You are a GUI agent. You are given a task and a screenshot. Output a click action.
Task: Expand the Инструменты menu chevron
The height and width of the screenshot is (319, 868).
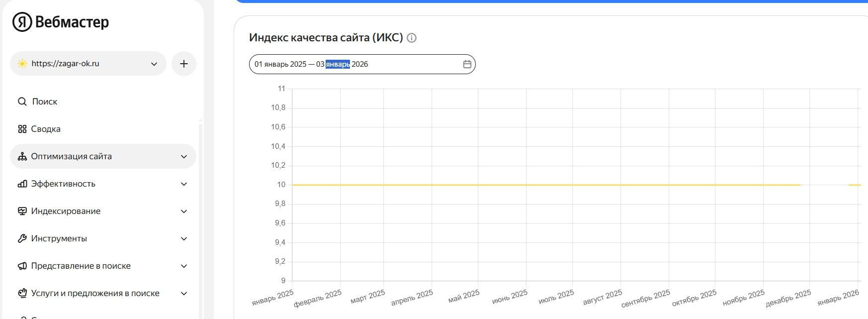(x=184, y=238)
